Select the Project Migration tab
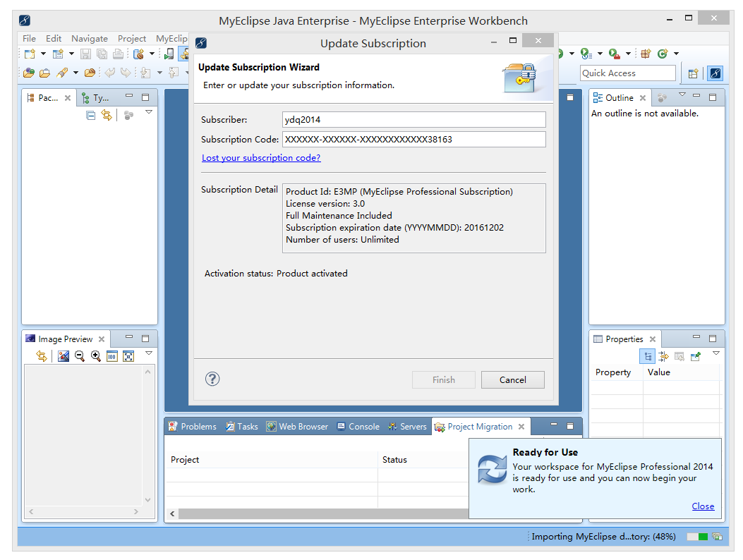 [x=480, y=426]
